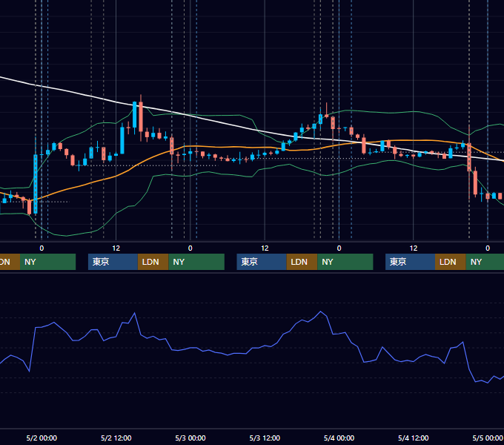Select the 東京 session block on 5/2

[113, 262]
